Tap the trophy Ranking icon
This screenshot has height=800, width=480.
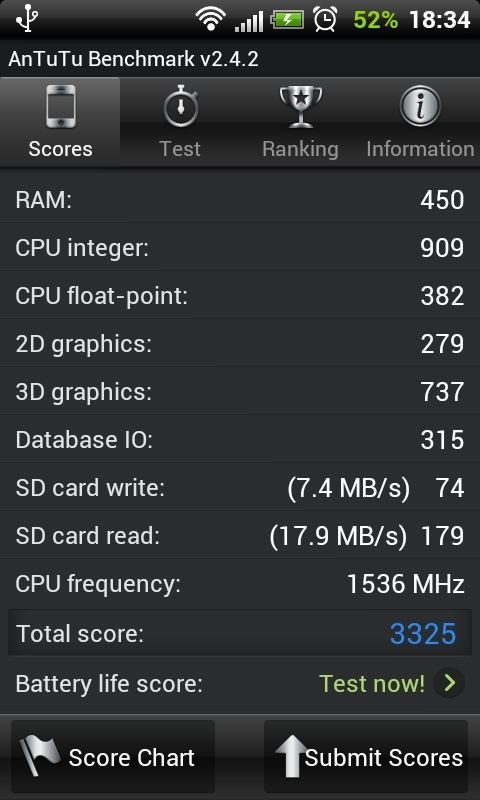point(301,107)
